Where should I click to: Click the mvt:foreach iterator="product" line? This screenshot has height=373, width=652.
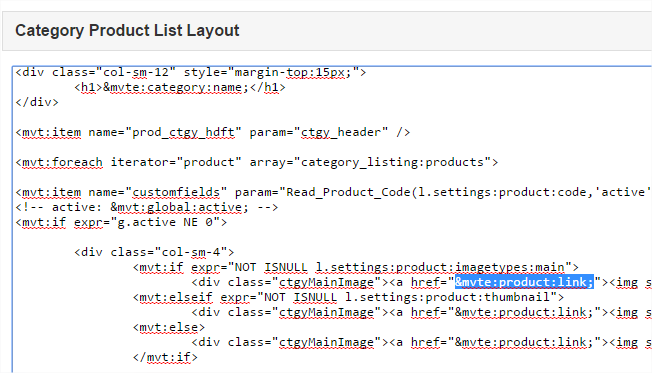(x=257, y=162)
